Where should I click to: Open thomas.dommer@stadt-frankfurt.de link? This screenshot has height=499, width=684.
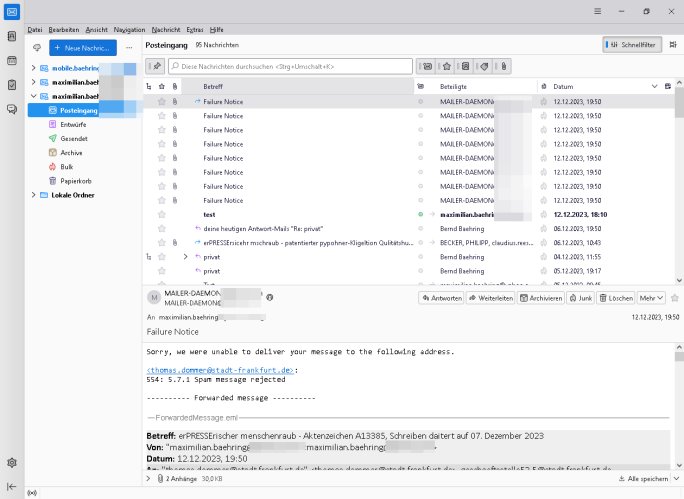pos(220,370)
